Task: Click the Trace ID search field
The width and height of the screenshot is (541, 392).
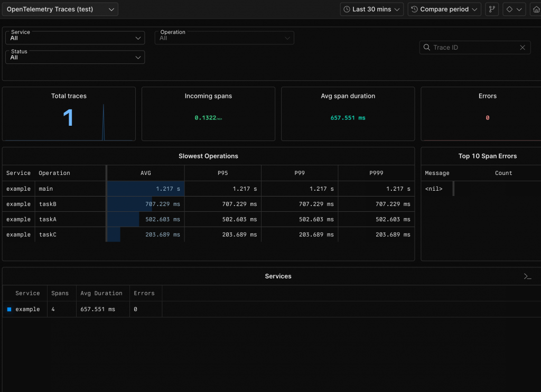Action: click(x=475, y=47)
